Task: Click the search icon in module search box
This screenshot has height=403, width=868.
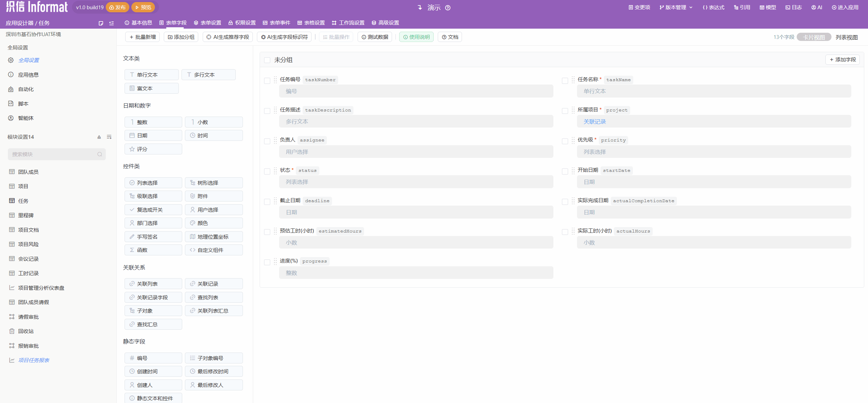Action: 100,154
